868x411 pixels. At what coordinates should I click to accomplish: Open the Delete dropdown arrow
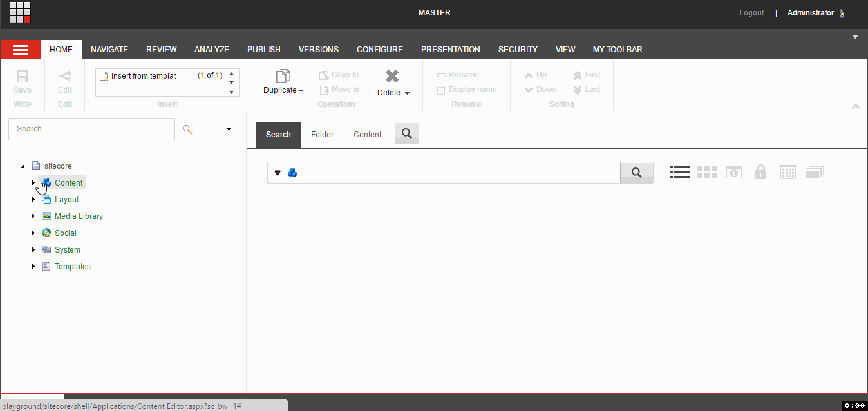407,93
